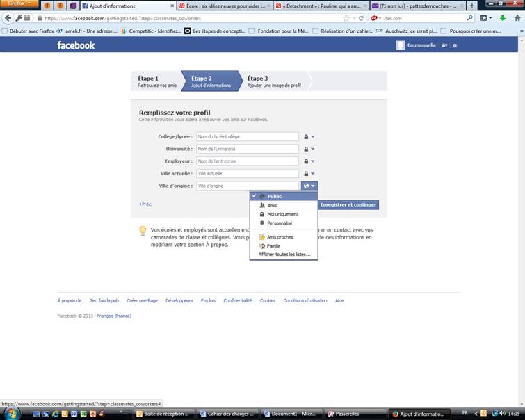Select Famille list option
525x420 pixels.
284,246
